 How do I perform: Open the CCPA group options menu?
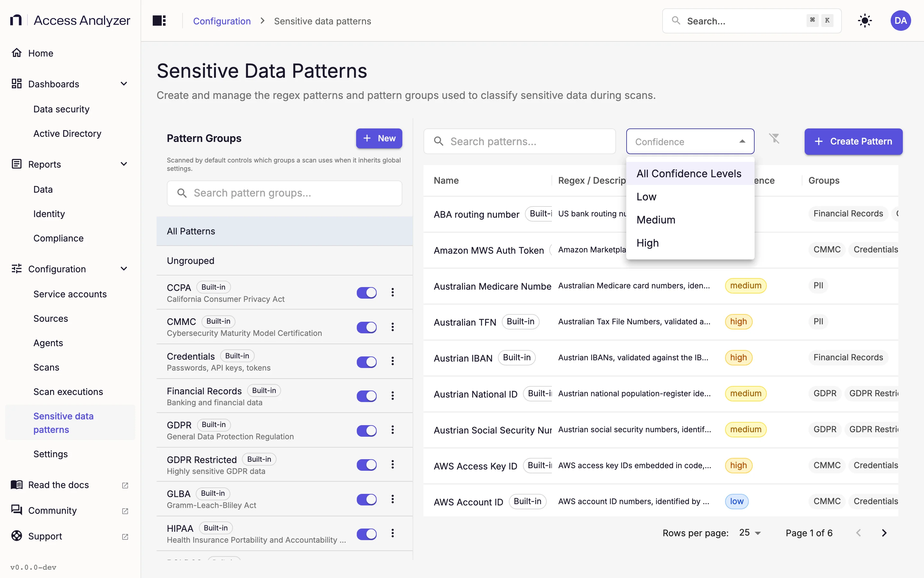click(x=392, y=293)
